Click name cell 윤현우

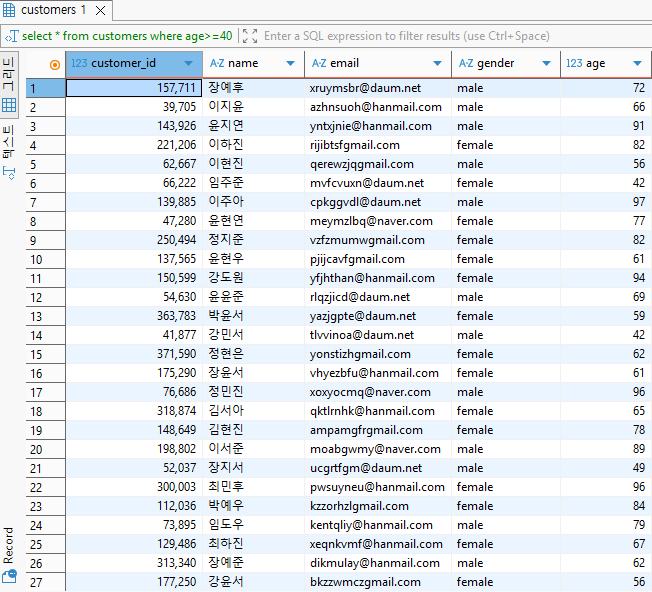pyautogui.click(x=253, y=259)
